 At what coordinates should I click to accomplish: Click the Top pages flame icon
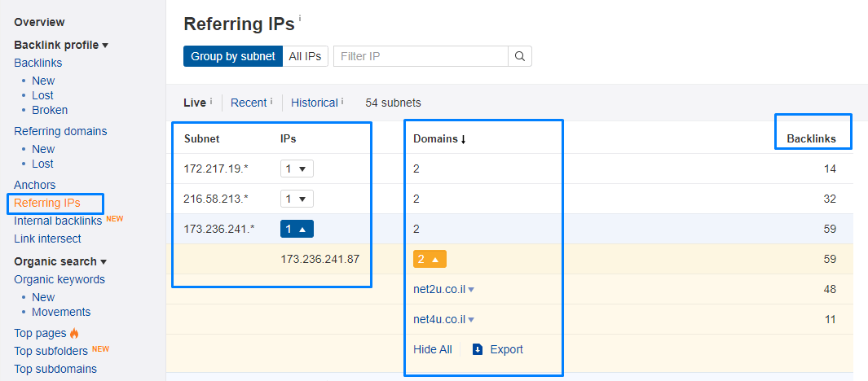pos(74,333)
